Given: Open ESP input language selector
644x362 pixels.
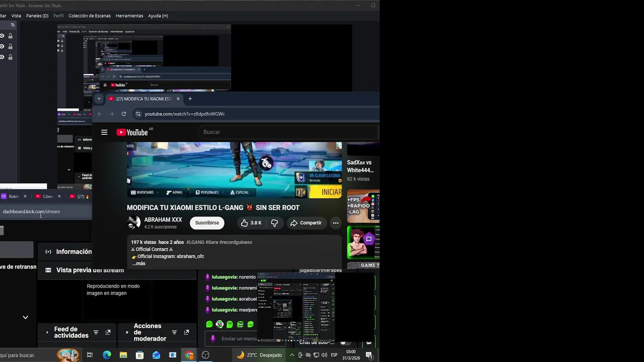Looking at the screenshot, I should 334,355.
